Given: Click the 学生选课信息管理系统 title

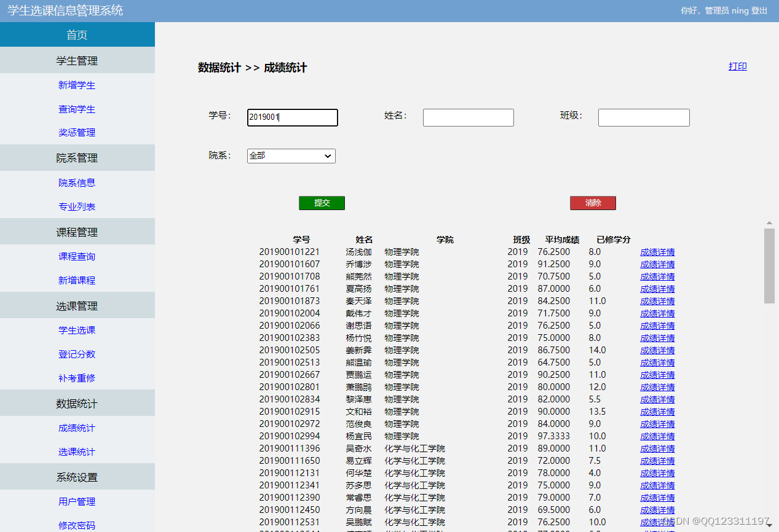Looking at the screenshot, I should tap(65, 10).
